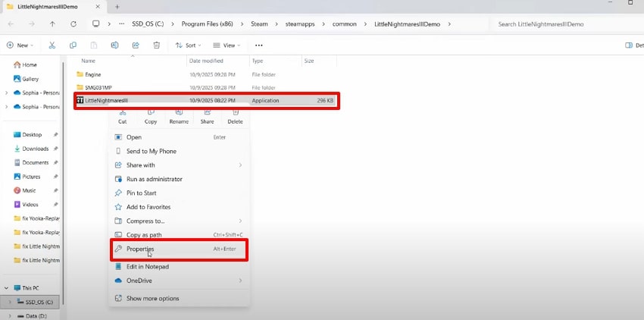
Task: Open the New item dropdown
Action: pyautogui.click(x=20, y=45)
